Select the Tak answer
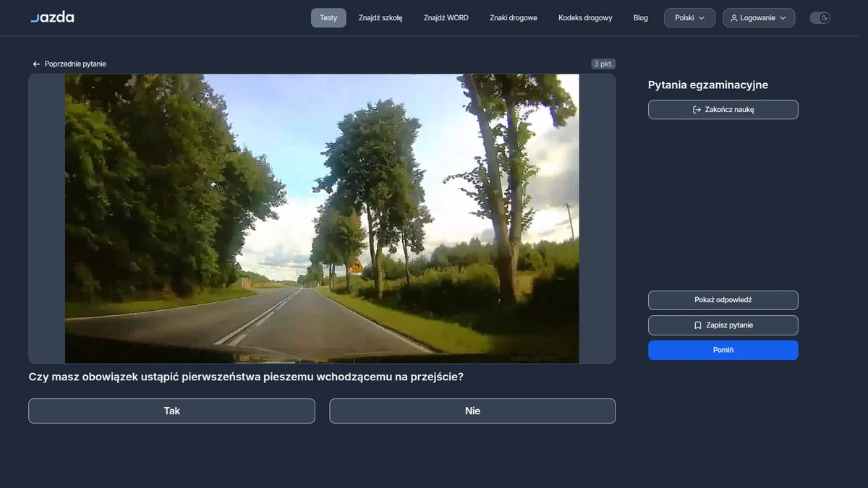The height and width of the screenshot is (488, 868). point(171,411)
